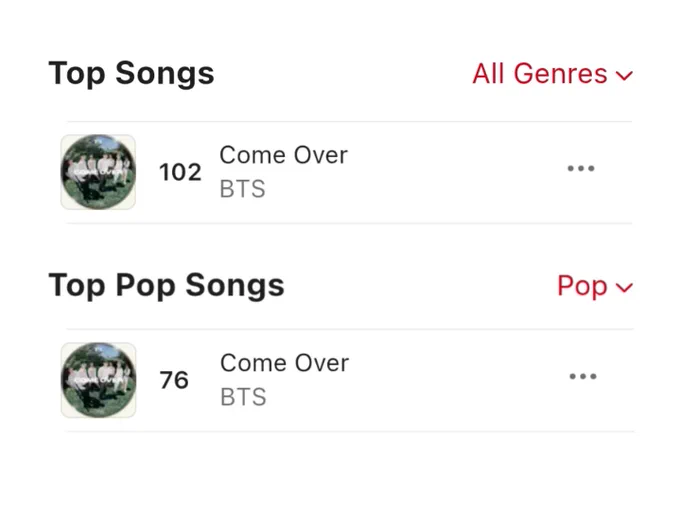Screen dimensions: 680x511
Task: Click the rank number 102
Action: (x=180, y=172)
